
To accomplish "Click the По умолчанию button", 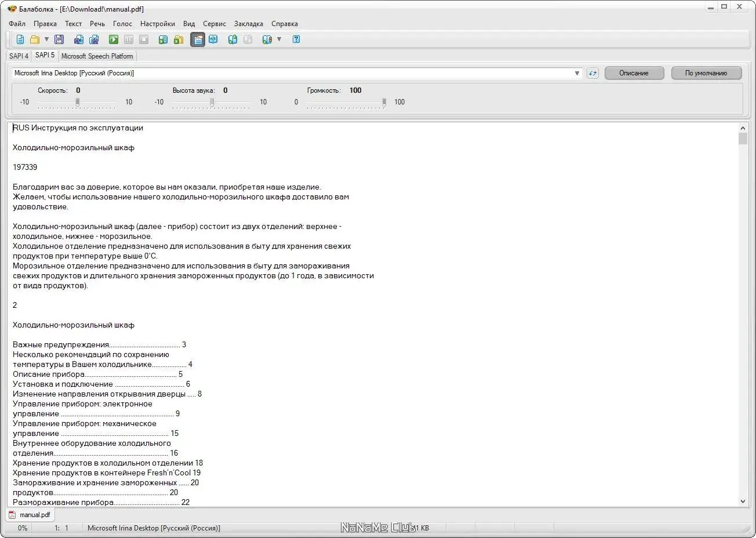I will [706, 73].
